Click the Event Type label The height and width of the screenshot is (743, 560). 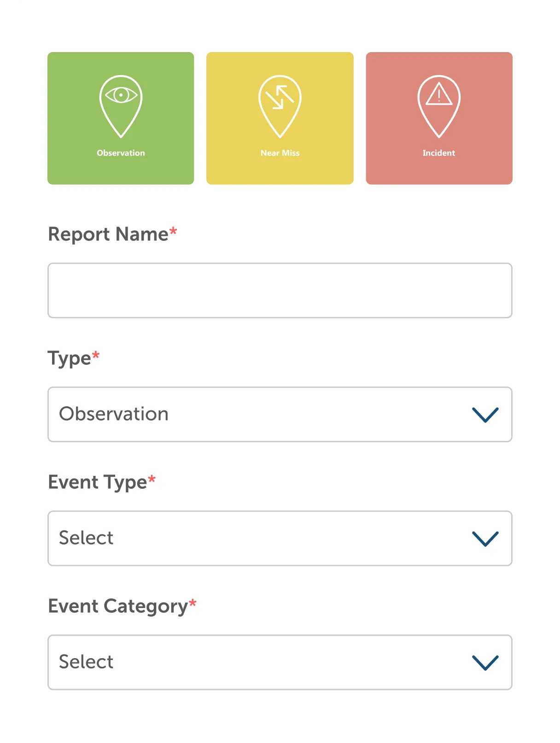coord(102,483)
